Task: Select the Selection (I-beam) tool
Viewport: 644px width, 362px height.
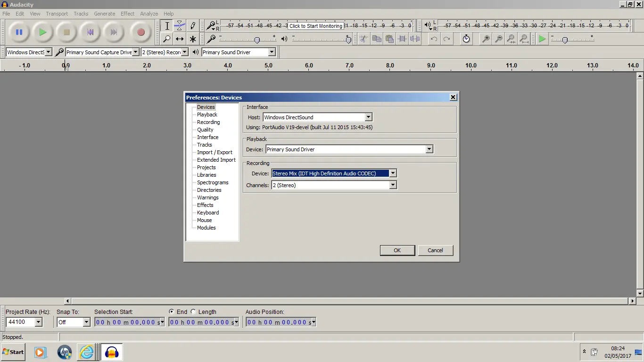Action: coord(167,26)
